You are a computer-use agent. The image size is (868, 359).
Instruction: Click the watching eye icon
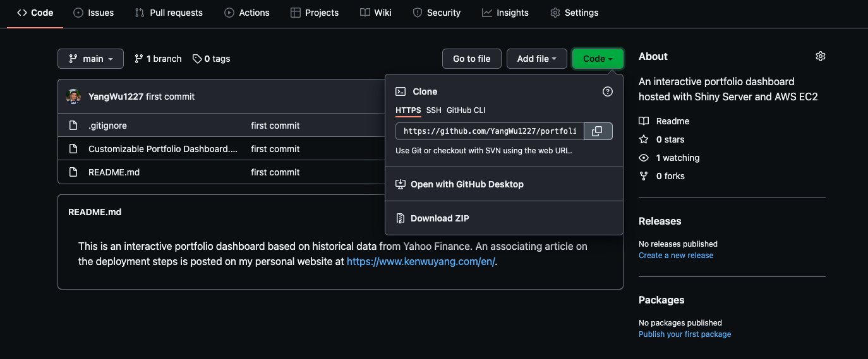click(644, 158)
